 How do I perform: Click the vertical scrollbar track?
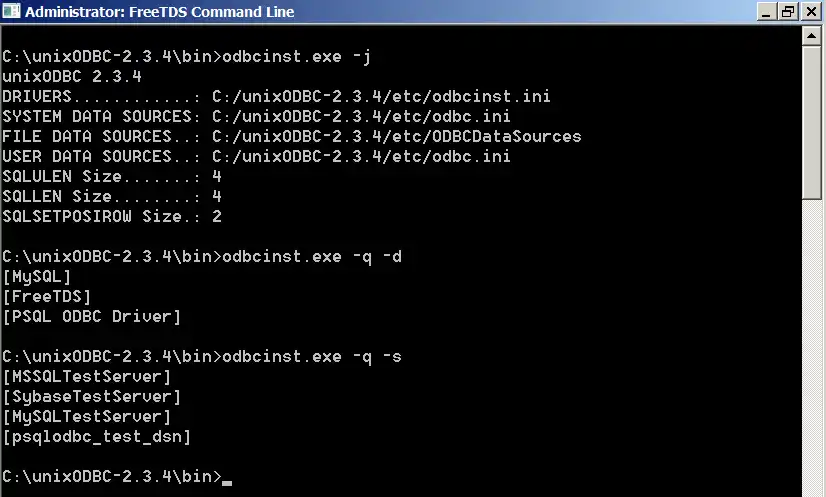[814, 300]
